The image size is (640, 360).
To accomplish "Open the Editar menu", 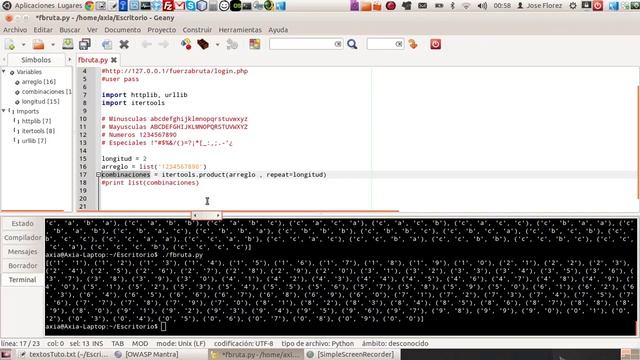I will (43, 30).
